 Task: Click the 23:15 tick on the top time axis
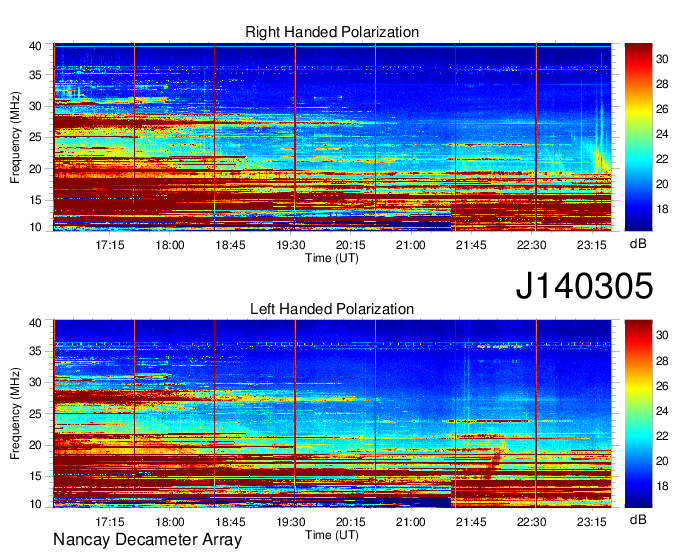[592, 245]
